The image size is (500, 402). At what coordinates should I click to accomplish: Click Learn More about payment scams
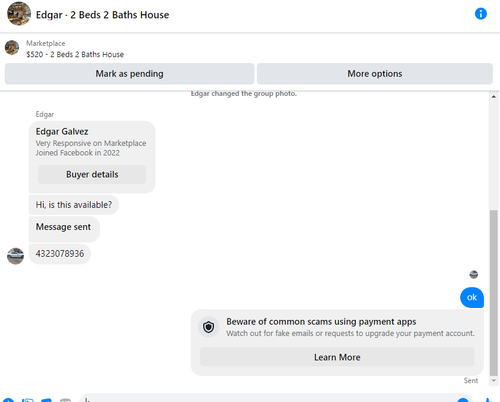click(x=337, y=357)
